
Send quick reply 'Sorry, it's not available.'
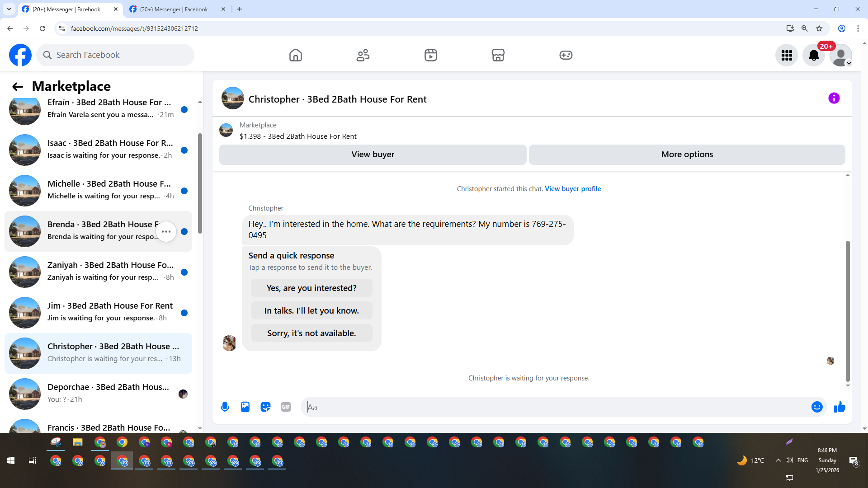pyautogui.click(x=311, y=333)
